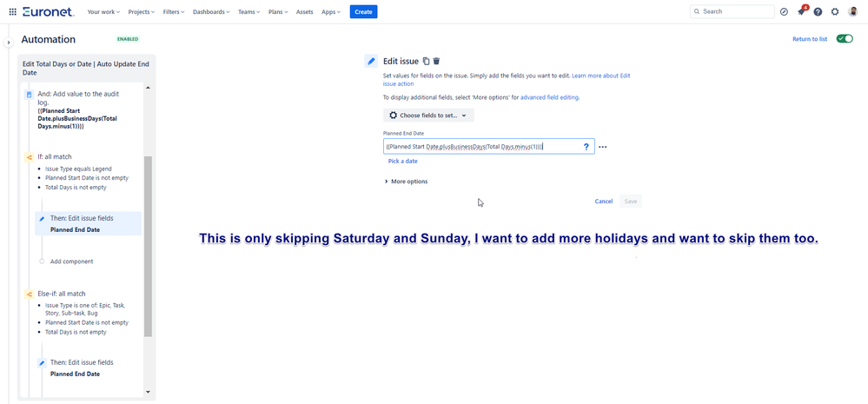Click the three-dot menu beside Planned End Date
868x404 pixels.
point(603,147)
